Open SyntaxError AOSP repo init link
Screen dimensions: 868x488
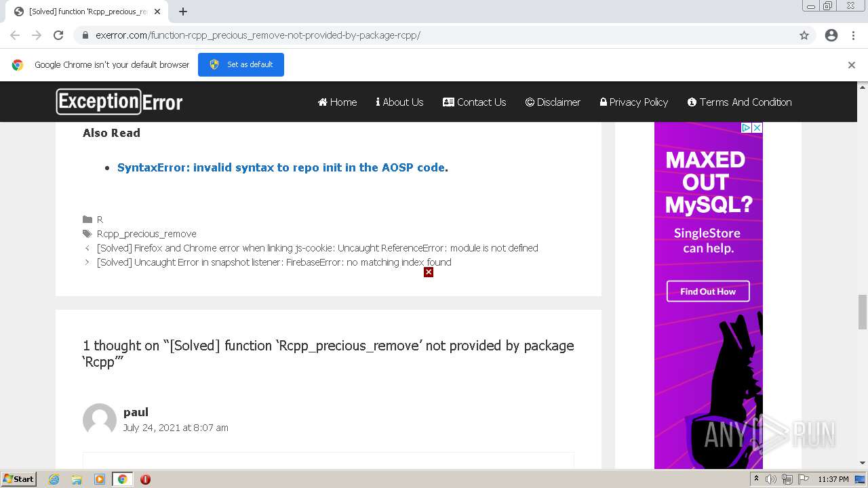tap(281, 167)
